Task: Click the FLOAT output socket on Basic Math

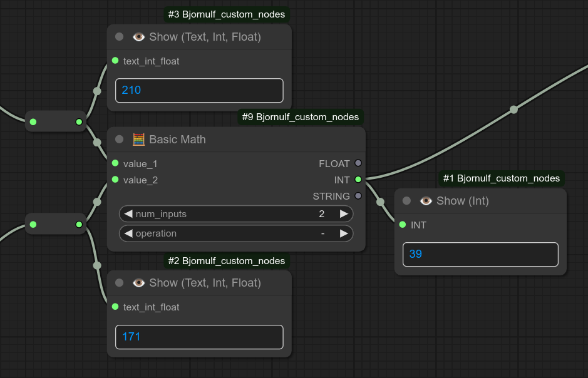Action: pos(358,163)
